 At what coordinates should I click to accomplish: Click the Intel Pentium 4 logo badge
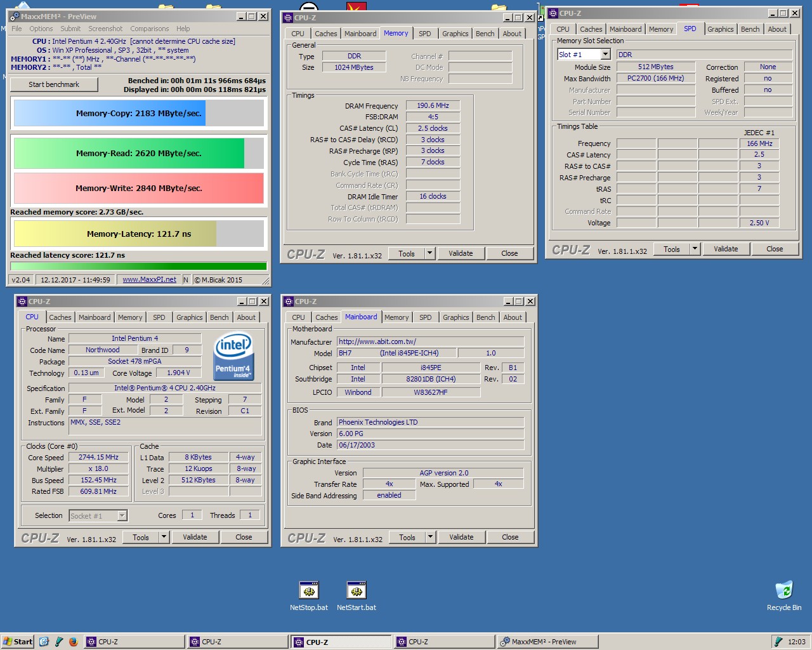[233, 356]
